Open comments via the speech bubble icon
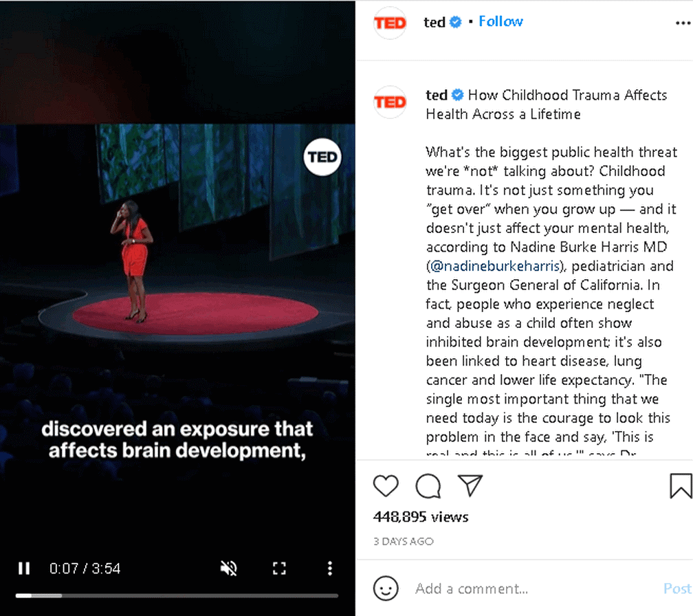The image size is (693, 616). coord(428,485)
